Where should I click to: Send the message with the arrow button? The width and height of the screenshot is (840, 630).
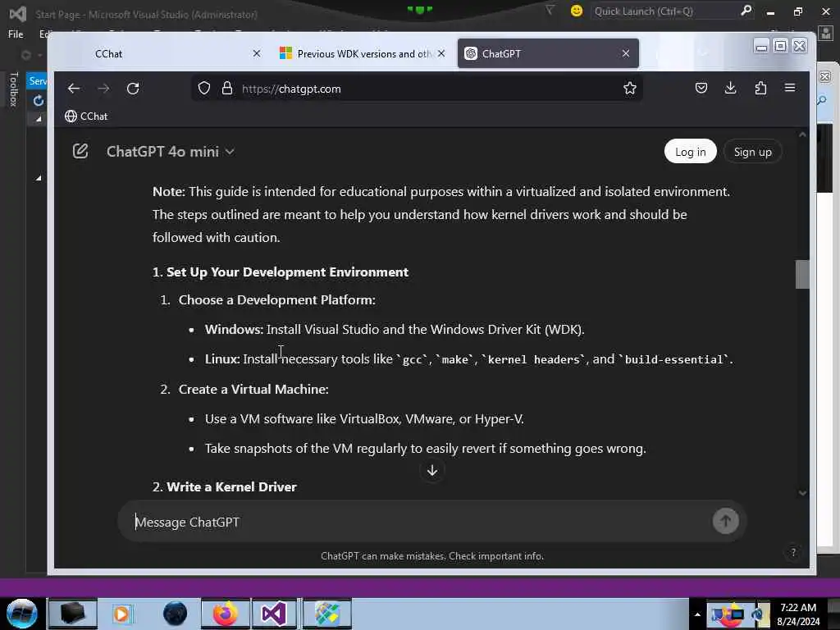(725, 521)
